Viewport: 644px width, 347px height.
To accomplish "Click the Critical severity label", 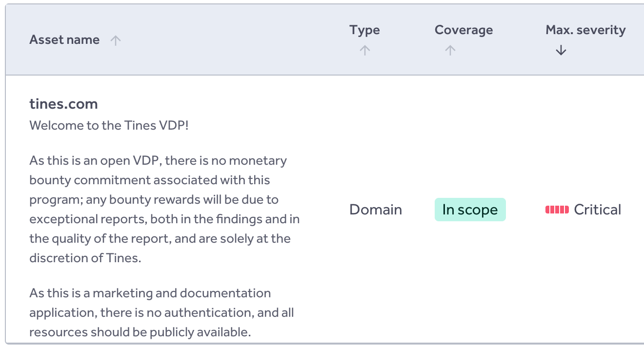I will point(597,210).
